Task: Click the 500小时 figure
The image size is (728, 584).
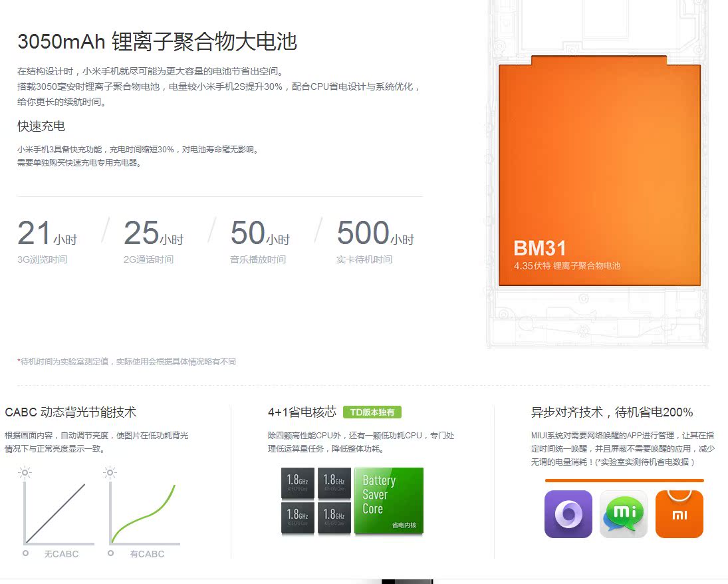Action: point(375,233)
